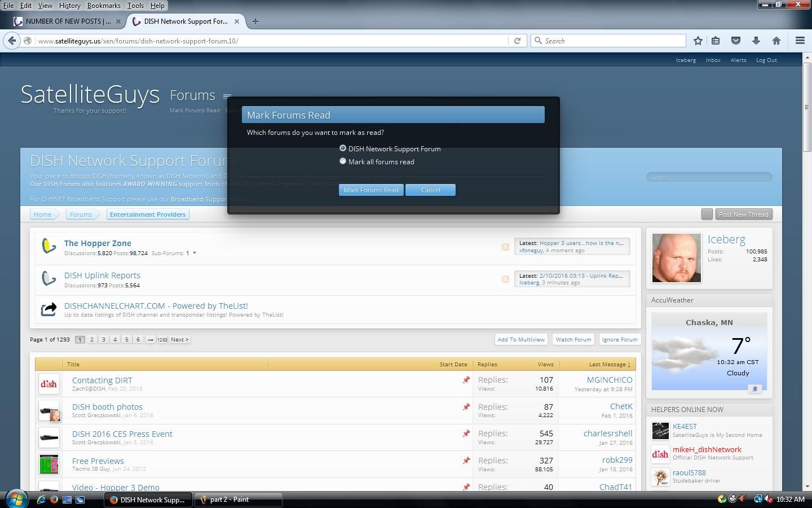The image size is (812, 508).
Task: Open the Windows Start button
Action: tap(16, 499)
